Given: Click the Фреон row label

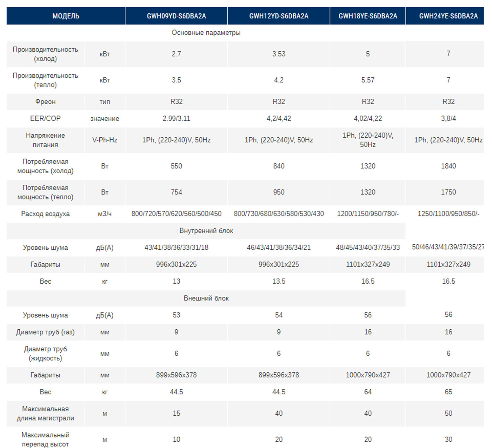Looking at the screenshot, I should (x=45, y=102).
